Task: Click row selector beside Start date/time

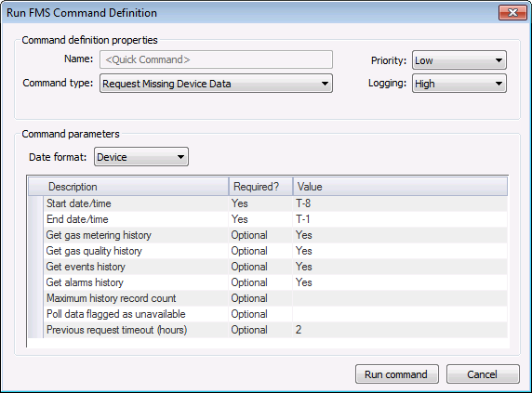Action: tap(35, 203)
